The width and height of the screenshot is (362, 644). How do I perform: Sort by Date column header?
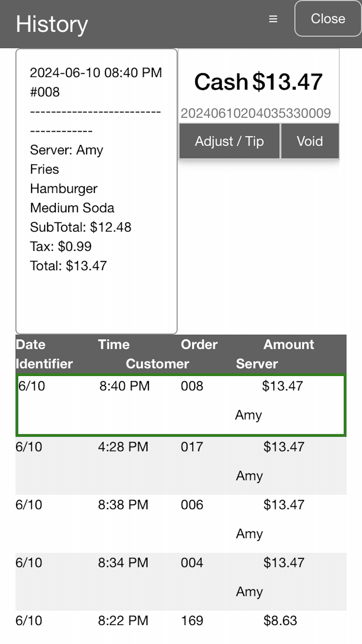click(31, 344)
